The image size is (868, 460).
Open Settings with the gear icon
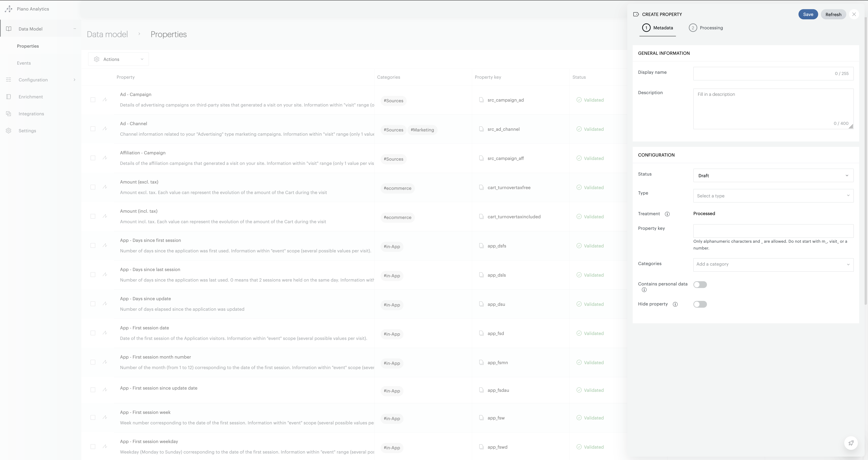pos(8,130)
